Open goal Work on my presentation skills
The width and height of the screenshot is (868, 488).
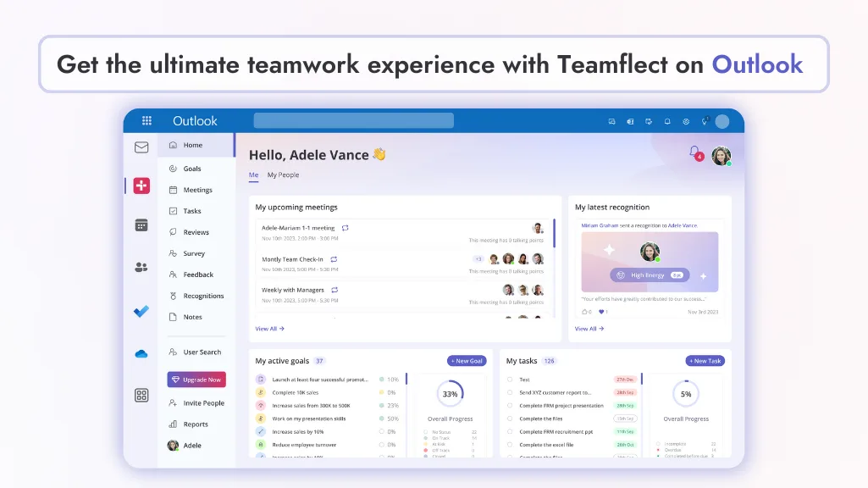[309, 419]
